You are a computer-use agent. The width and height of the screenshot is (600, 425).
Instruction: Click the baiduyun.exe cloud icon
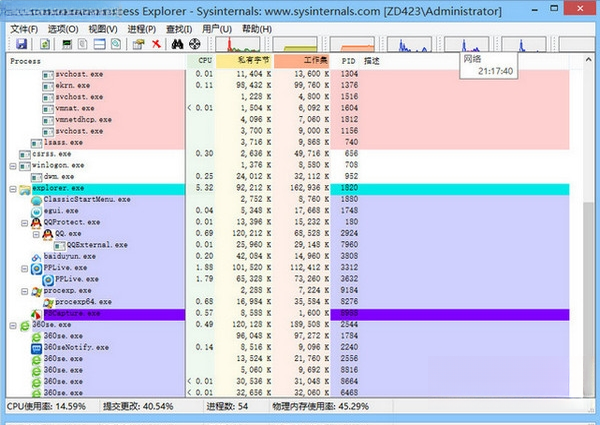(x=36, y=257)
